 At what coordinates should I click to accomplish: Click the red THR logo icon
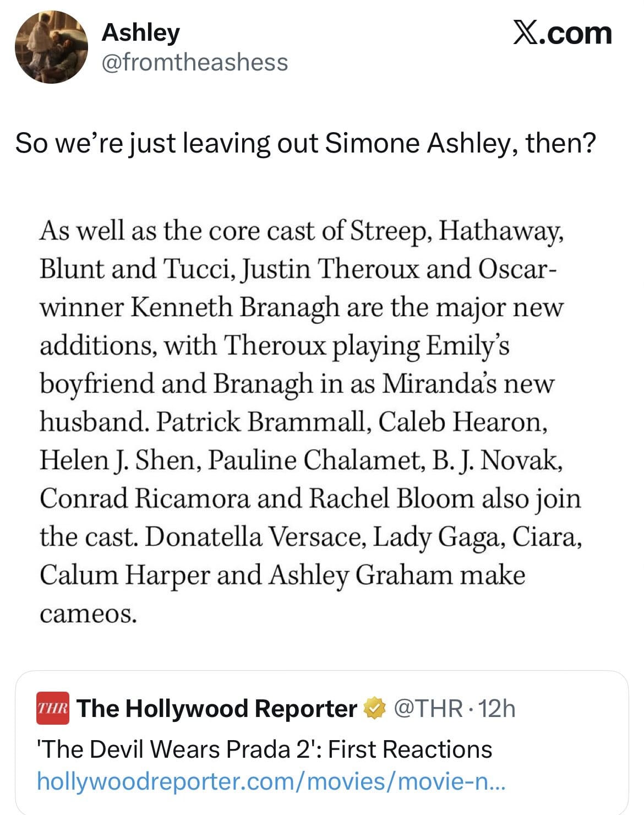pos(53,708)
